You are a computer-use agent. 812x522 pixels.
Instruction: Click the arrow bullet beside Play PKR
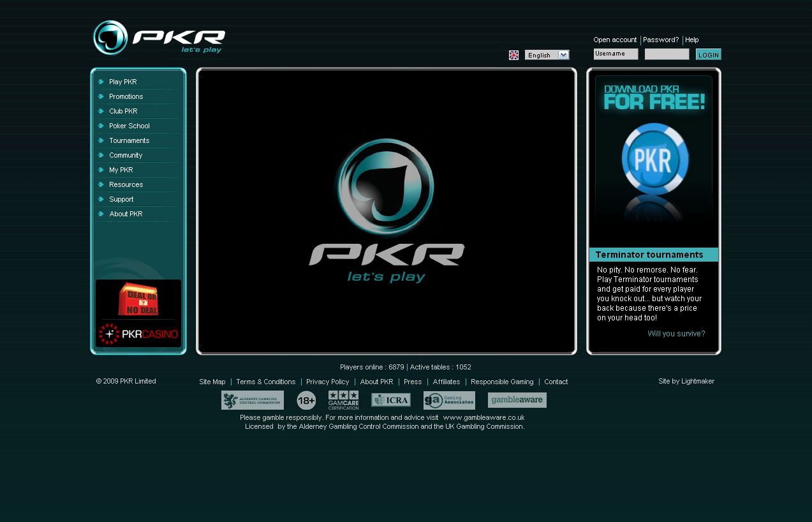point(101,82)
